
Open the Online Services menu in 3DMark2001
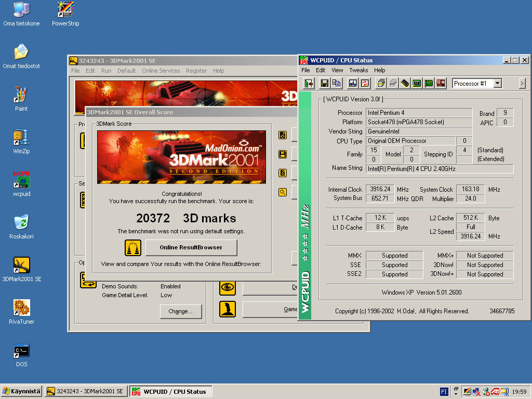pyautogui.click(x=161, y=71)
